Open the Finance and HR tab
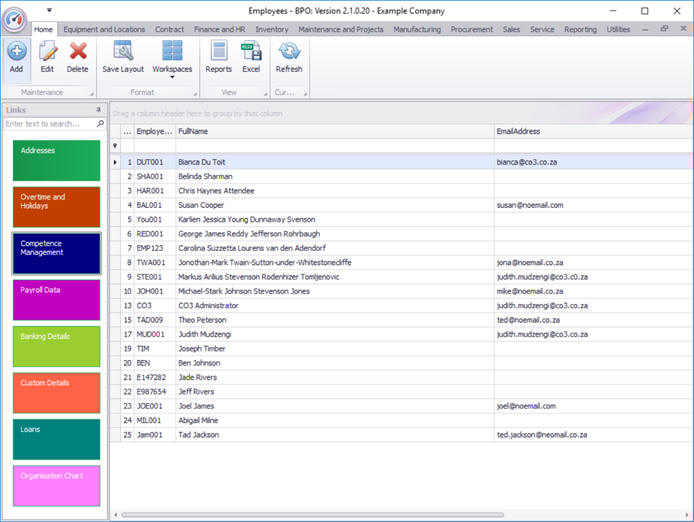 point(218,30)
